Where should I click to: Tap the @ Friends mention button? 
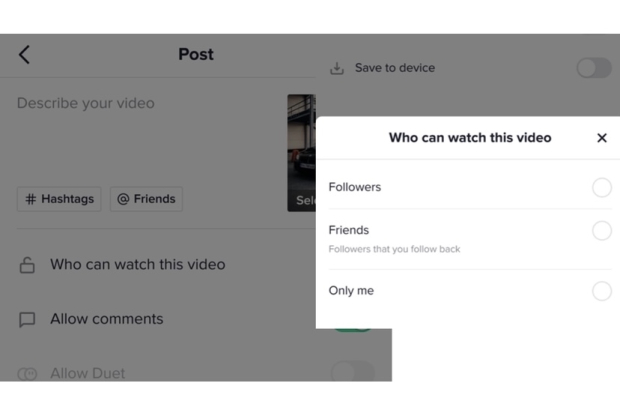click(146, 199)
